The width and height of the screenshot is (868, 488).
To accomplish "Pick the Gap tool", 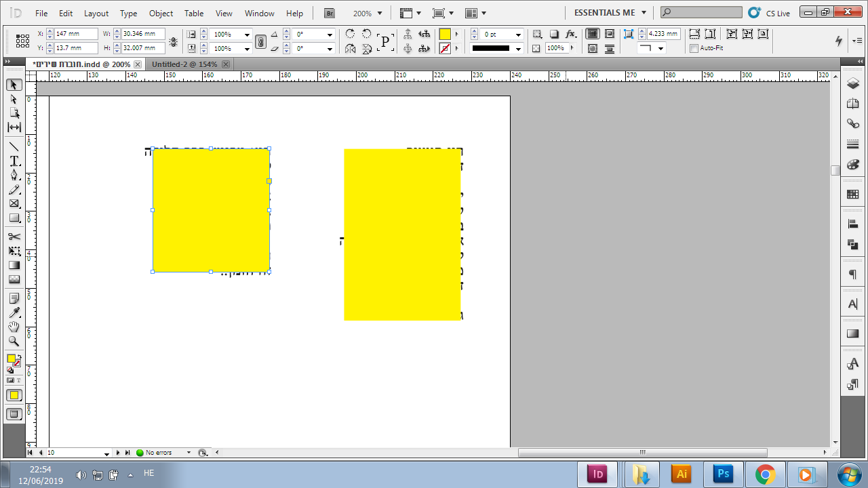I will point(14,127).
